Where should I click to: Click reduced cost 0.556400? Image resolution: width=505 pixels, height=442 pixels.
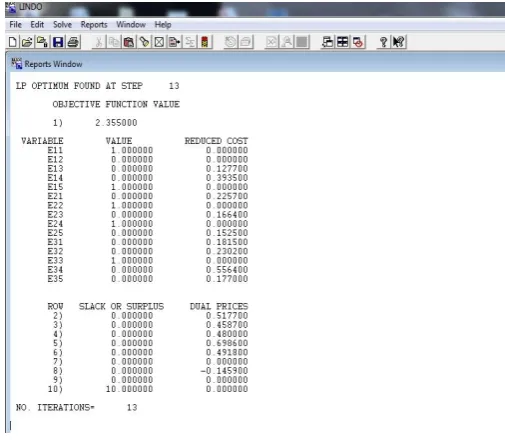pos(227,270)
